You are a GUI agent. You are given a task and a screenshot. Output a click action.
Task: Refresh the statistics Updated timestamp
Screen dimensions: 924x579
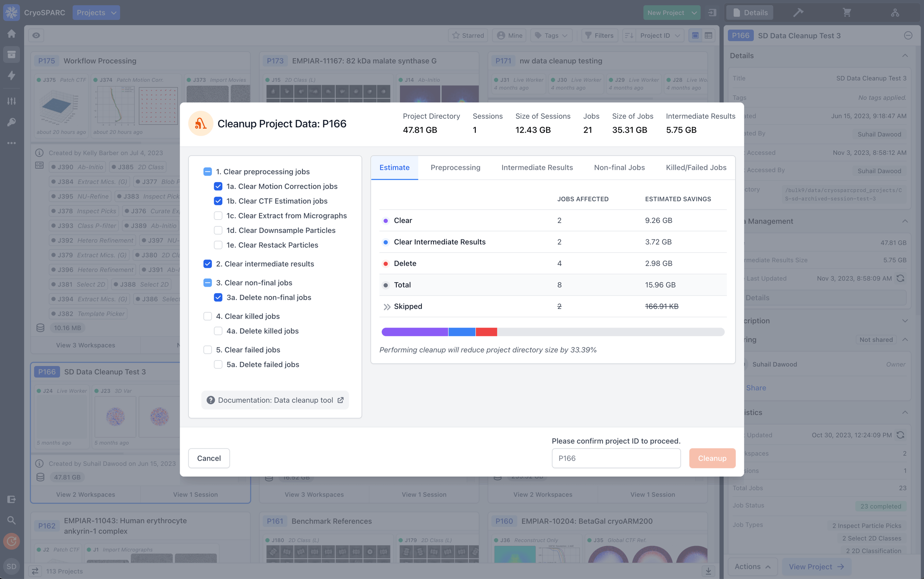[900, 435]
